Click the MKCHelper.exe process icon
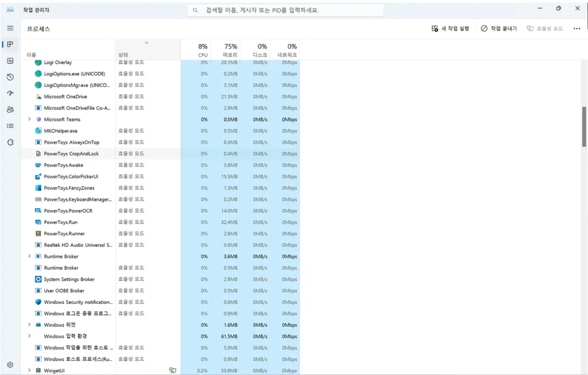Screen dimensions: 588x375 tap(38, 130)
